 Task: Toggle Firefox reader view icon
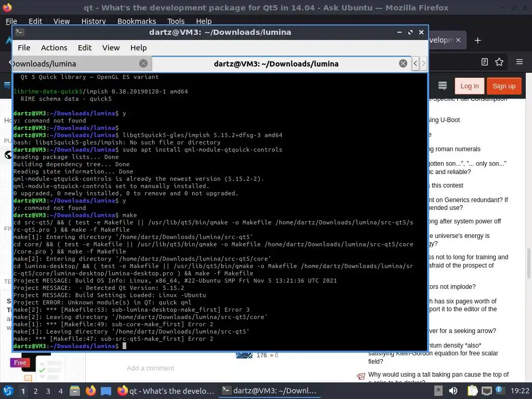485,62
